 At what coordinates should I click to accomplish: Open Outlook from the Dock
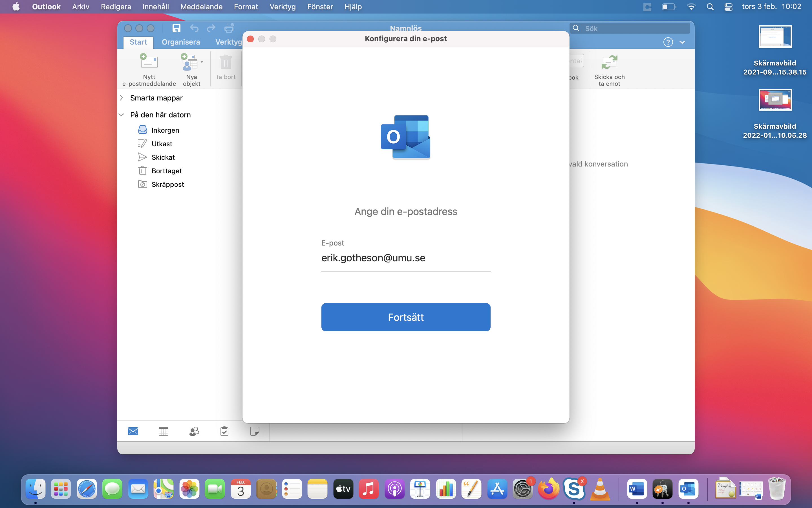(688, 489)
